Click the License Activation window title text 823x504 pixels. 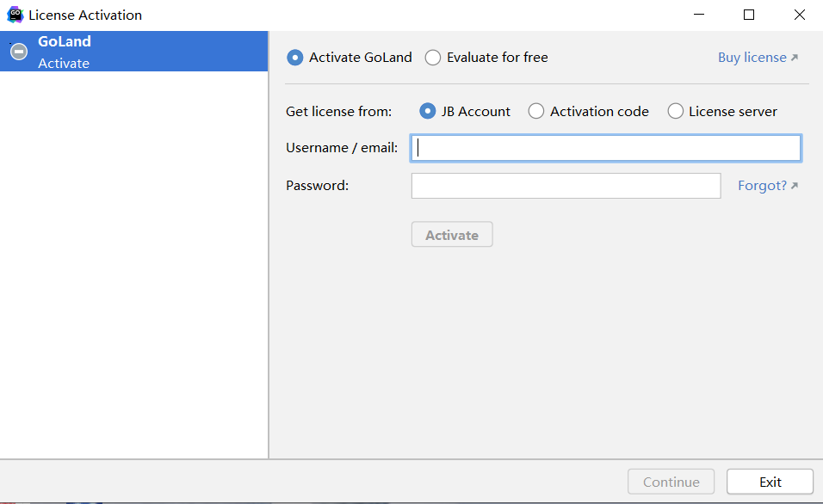click(85, 15)
